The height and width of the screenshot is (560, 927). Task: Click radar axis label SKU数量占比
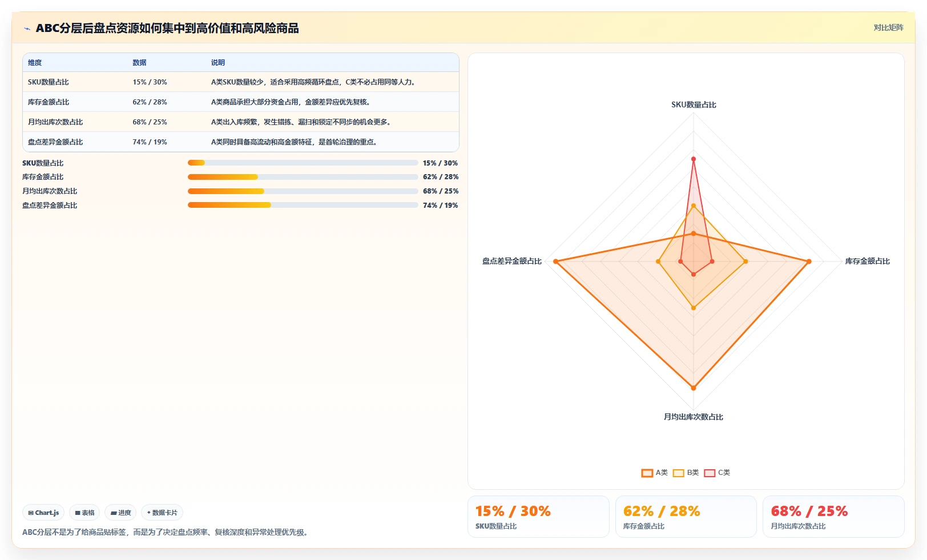tap(694, 105)
